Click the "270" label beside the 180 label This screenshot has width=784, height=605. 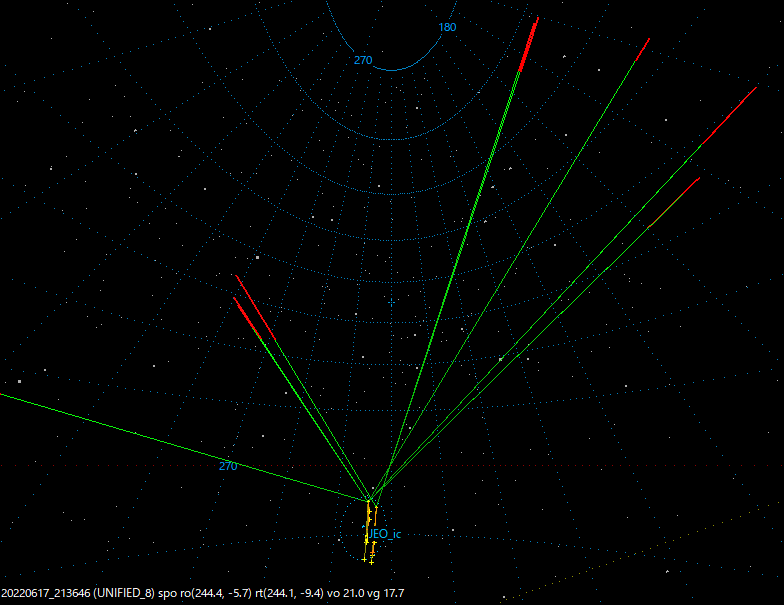[363, 60]
